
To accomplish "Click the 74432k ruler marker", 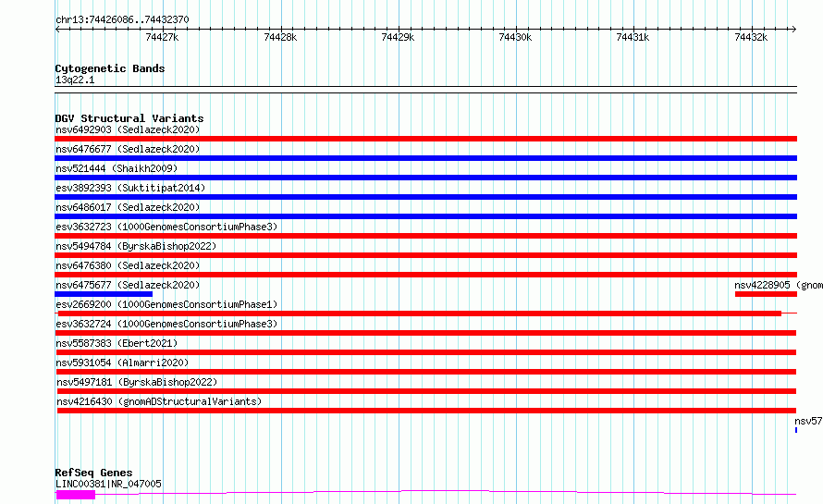I will point(751,37).
